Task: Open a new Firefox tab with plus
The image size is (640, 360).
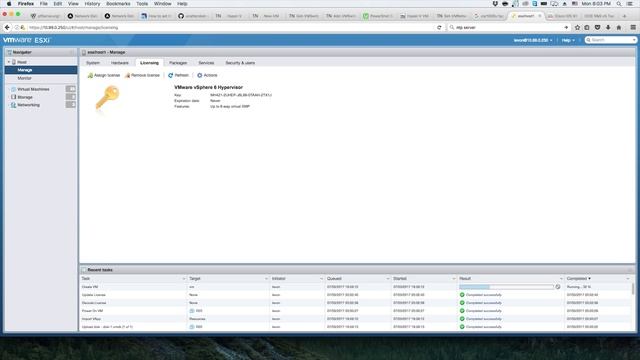Action: coord(624,16)
